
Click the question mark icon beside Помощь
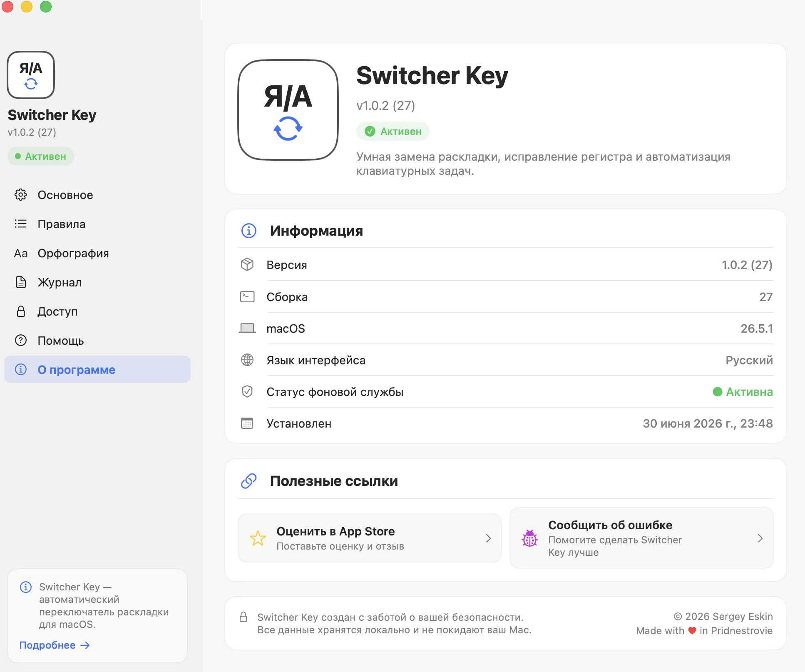(21, 341)
